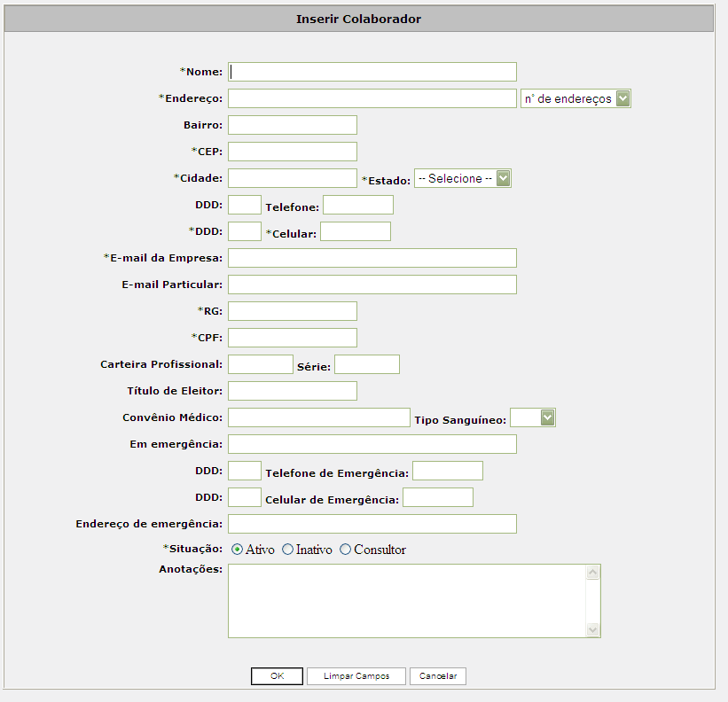Focus the E-mail da Empresa field

tap(372, 258)
